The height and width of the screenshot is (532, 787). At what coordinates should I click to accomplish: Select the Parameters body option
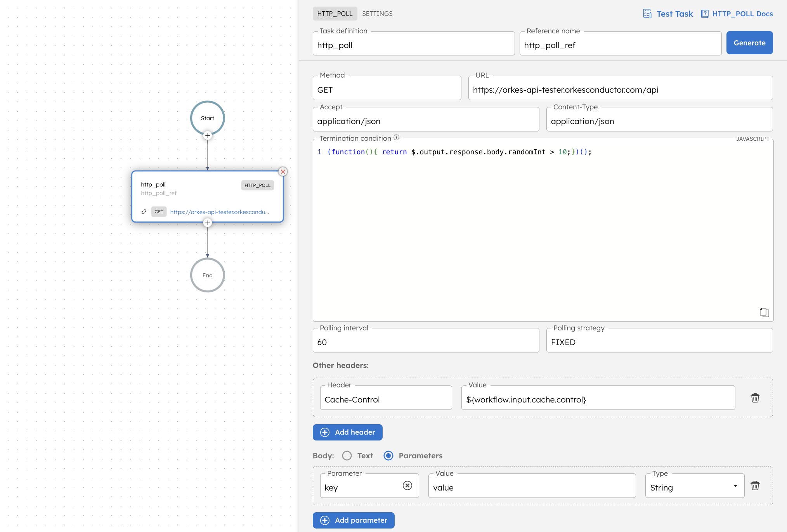388,456
